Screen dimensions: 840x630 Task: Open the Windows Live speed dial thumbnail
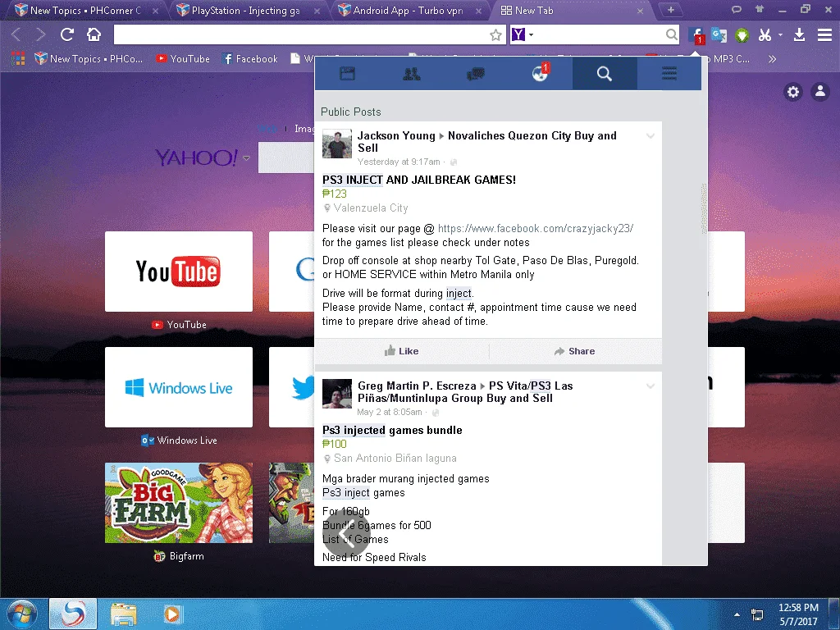click(178, 387)
